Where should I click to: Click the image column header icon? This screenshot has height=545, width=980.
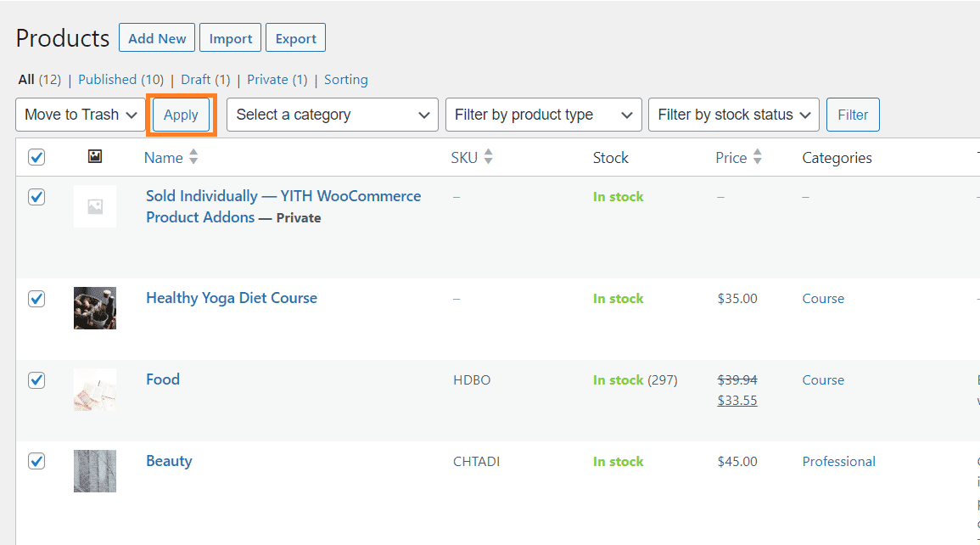click(95, 156)
